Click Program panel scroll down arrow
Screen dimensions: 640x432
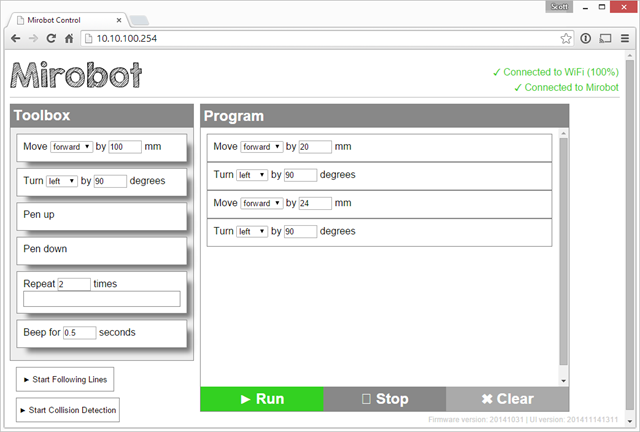pyautogui.click(x=563, y=381)
